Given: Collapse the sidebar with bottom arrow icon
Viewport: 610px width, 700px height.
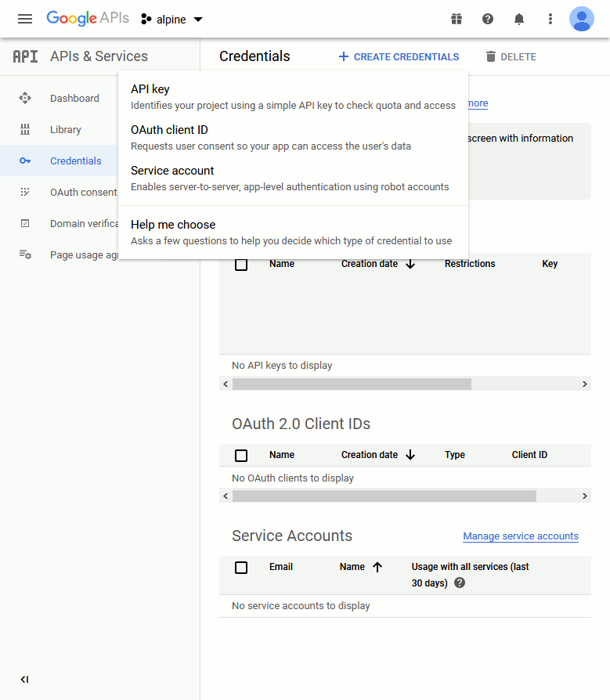Looking at the screenshot, I should [x=24, y=680].
